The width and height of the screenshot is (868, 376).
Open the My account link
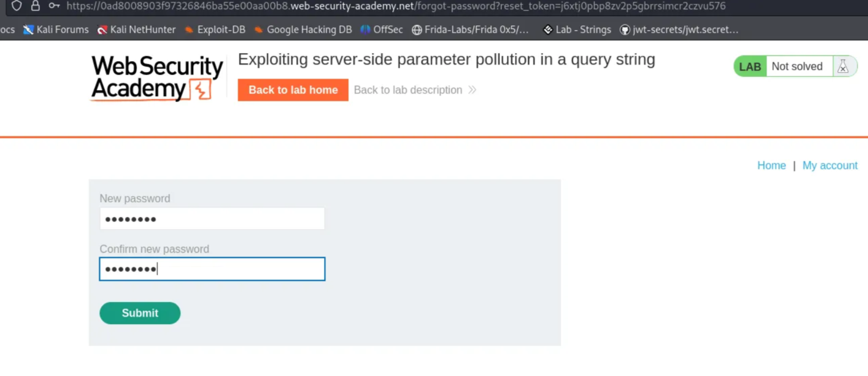click(830, 166)
